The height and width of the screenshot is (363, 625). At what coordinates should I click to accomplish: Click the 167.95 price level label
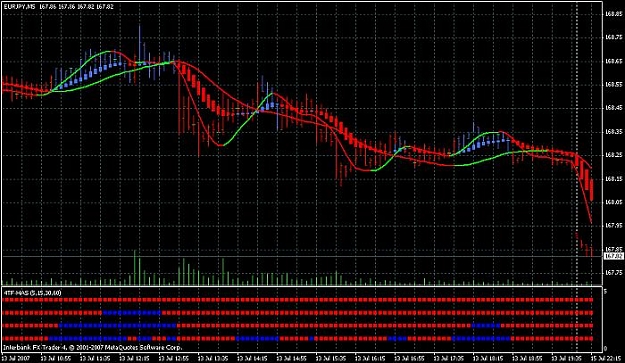pos(613,226)
